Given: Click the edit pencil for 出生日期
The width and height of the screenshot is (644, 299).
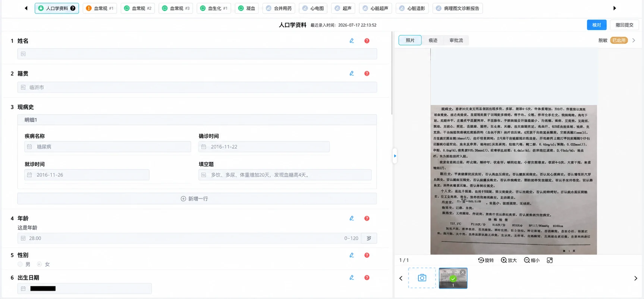Looking at the screenshot, I should click(352, 277).
